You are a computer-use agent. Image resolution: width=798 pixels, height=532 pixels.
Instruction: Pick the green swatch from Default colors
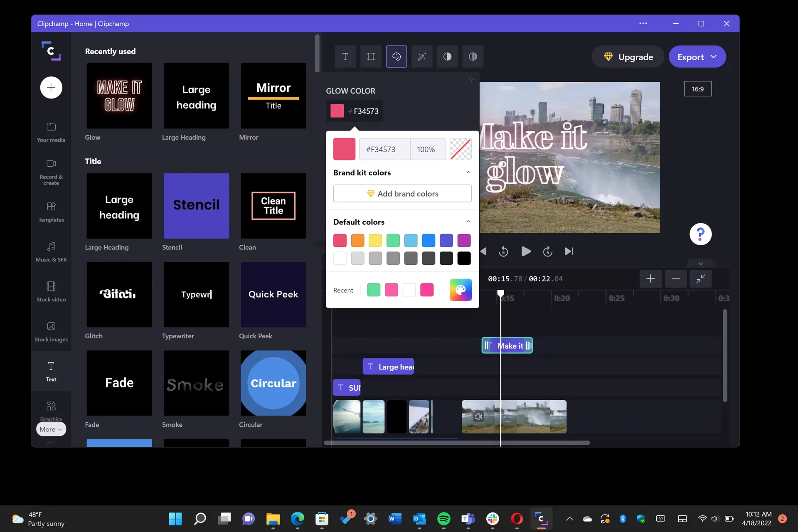tap(393, 240)
